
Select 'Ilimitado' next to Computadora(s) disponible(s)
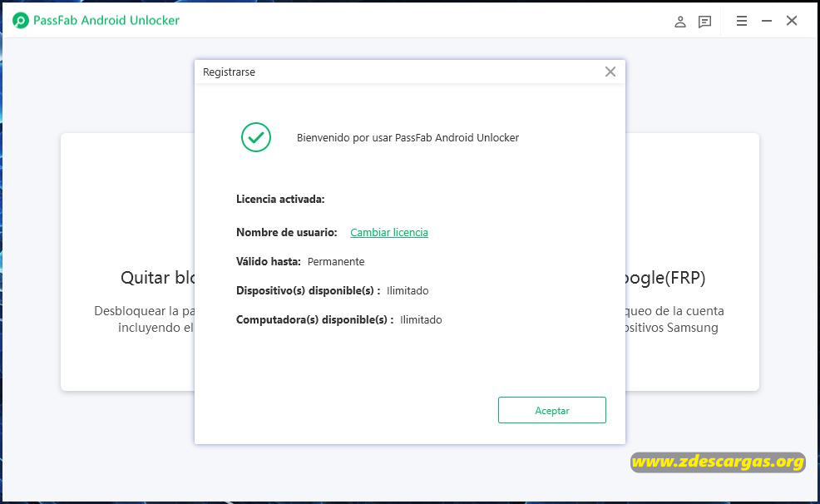421,320
